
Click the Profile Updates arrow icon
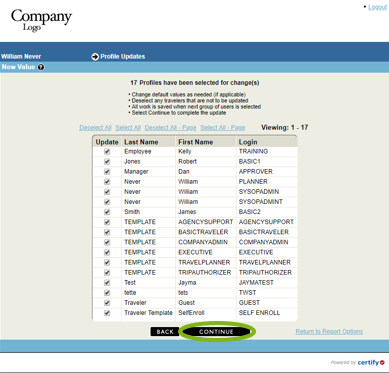pyautogui.click(x=95, y=57)
